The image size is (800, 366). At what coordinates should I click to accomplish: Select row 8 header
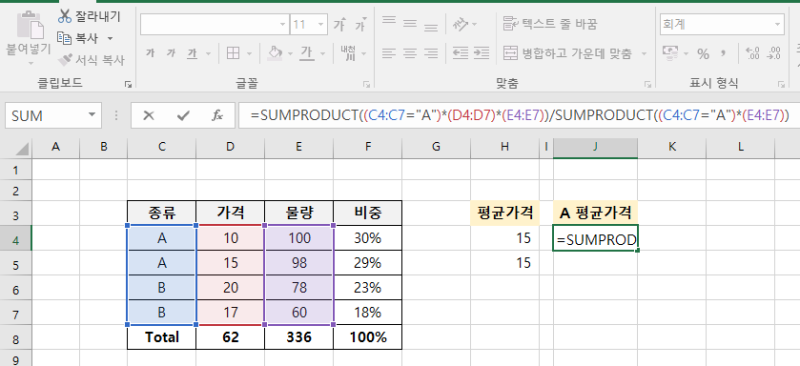pyautogui.click(x=15, y=337)
